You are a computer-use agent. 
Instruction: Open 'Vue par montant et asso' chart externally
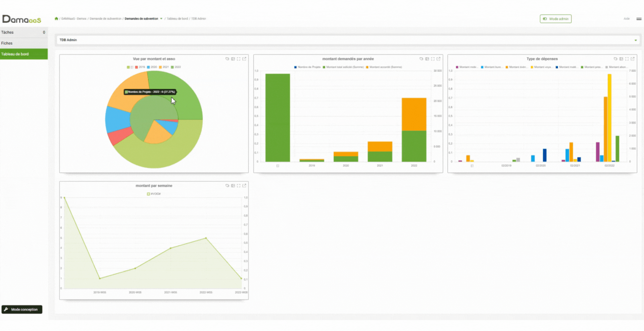244,59
